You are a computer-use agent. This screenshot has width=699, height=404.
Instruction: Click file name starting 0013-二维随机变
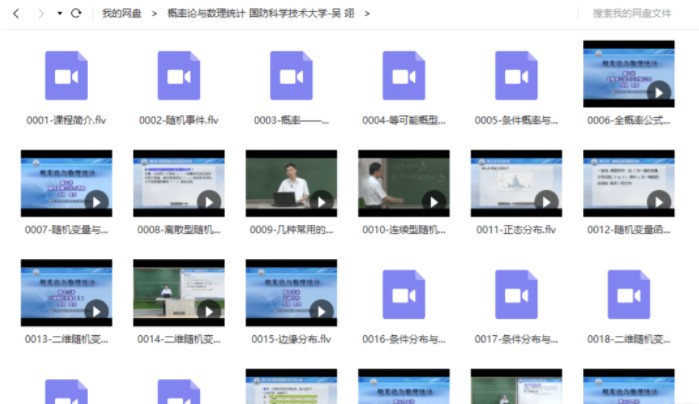66,339
